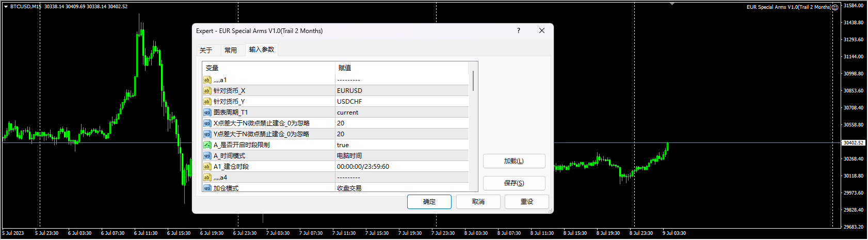868x240 pixels.
Task: Click the 保存(S) button
Action: click(x=513, y=183)
